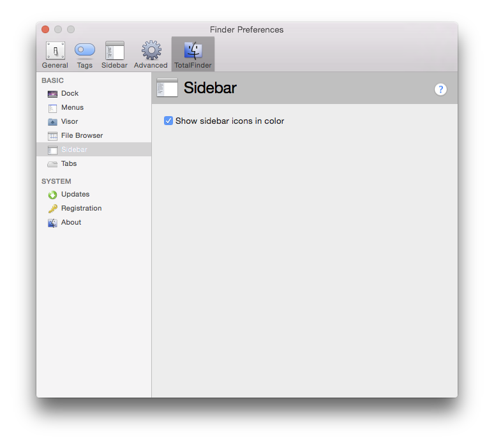
Task: Toggle Show sidebar icons in color checkbox
Action: (x=168, y=121)
